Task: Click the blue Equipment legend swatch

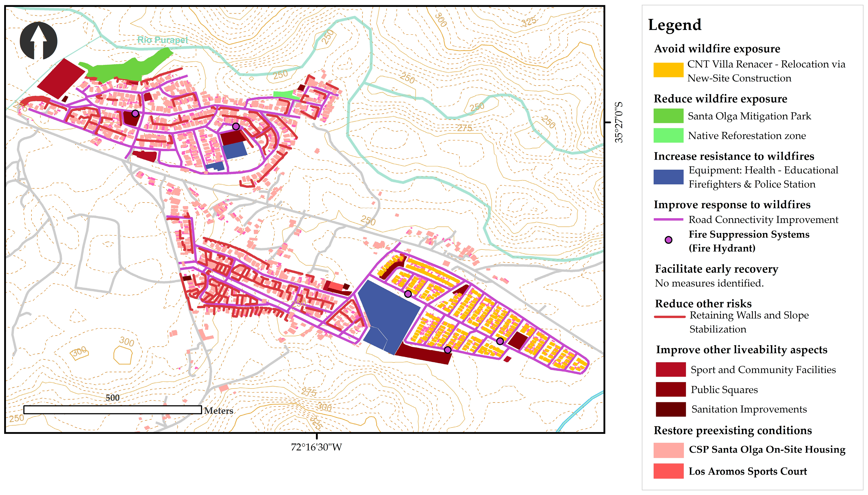Action: (x=668, y=177)
